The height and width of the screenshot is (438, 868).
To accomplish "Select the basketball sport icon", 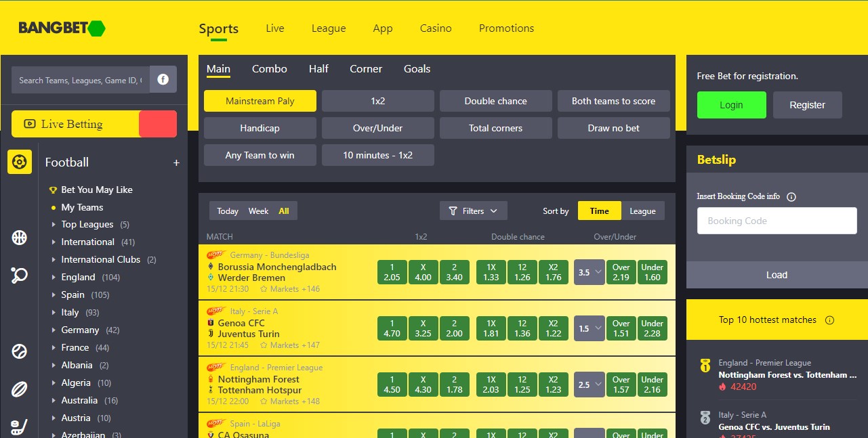I will tap(20, 238).
